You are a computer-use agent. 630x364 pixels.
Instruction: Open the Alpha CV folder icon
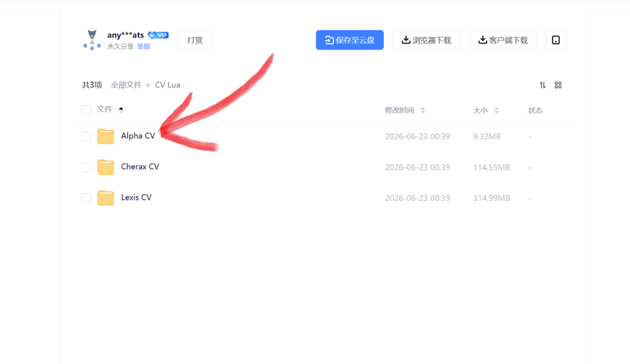pos(106,136)
